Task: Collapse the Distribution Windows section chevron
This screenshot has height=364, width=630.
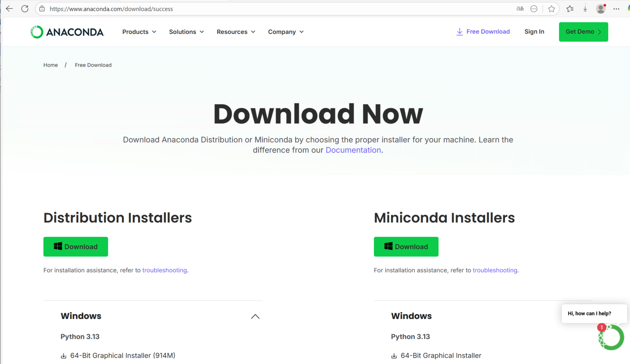Action: click(x=255, y=316)
